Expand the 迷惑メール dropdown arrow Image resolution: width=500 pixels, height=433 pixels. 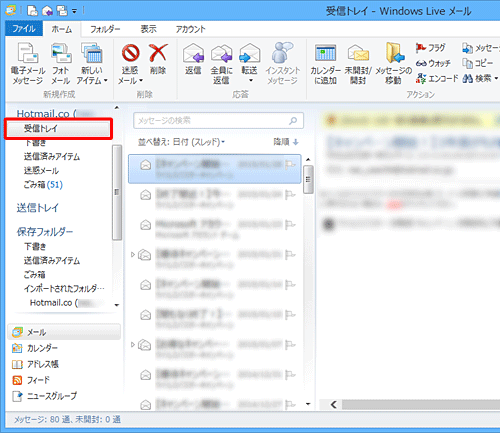(x=141, y=81)
